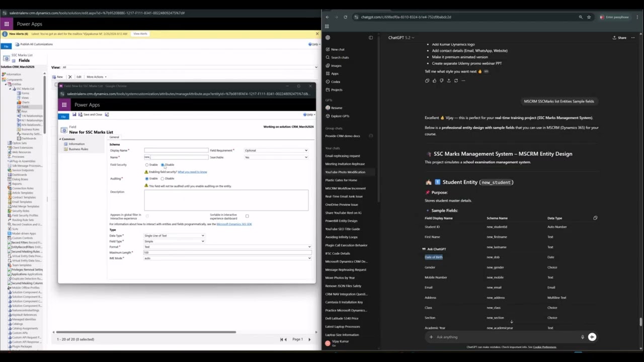Open the ChatGPT 5.2 model selector

(401, 38)
